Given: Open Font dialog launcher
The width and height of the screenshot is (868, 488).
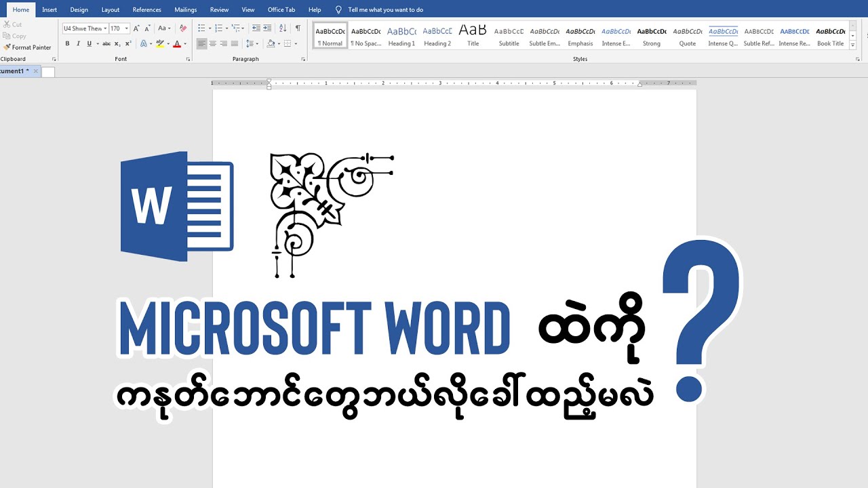Looking at the screenshot, I should pos(188,60).
